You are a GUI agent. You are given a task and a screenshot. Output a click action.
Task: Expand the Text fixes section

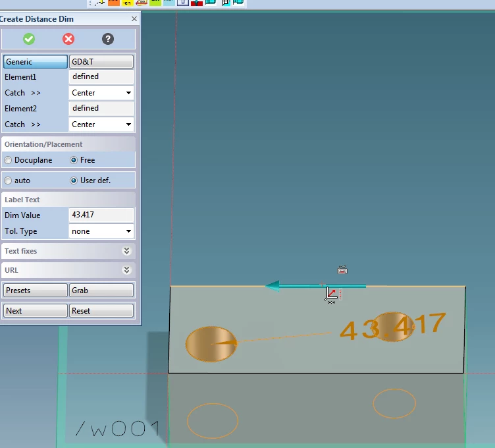126,251
